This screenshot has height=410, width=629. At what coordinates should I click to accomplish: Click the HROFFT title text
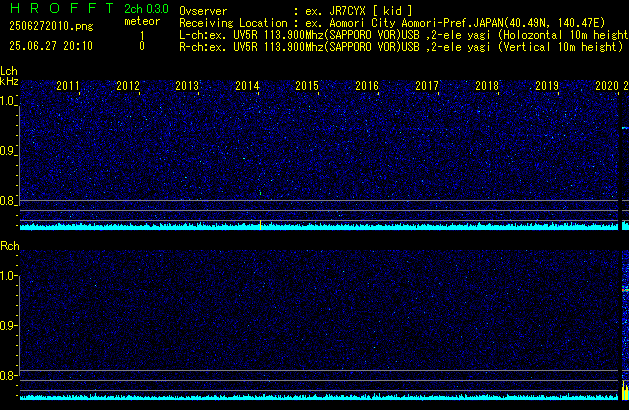tap(62, 8)
